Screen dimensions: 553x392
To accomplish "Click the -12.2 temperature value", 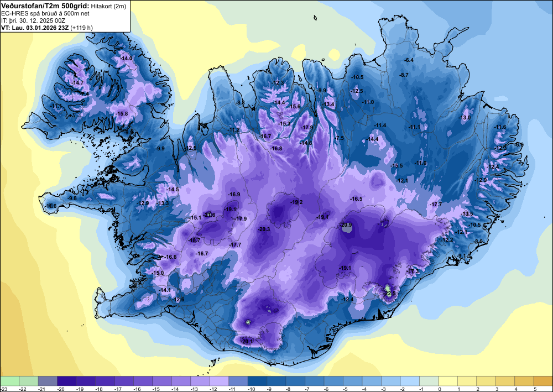I will pyautogui.click(x=447, y=240).
